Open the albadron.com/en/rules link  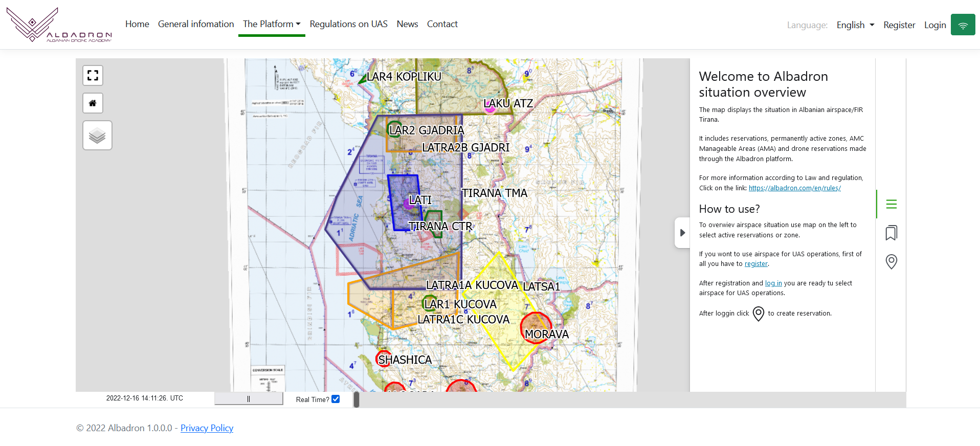pyautogui.click(x=794, y=188)
